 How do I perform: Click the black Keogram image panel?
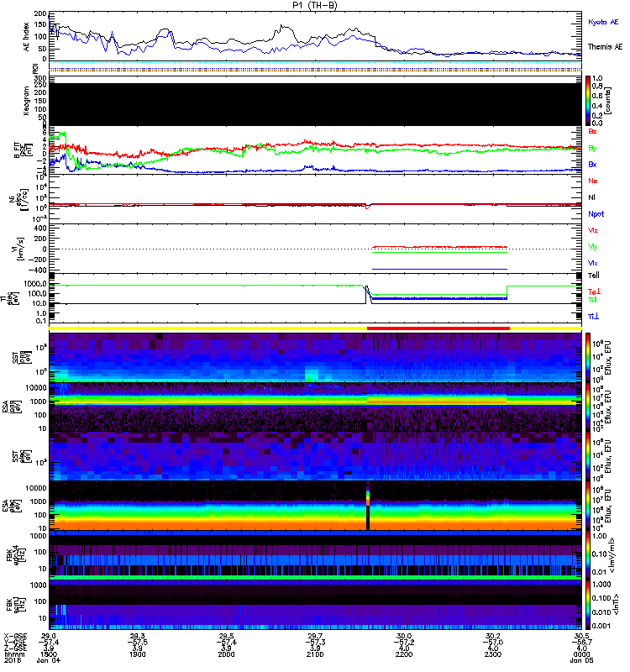tap(316, 104)
